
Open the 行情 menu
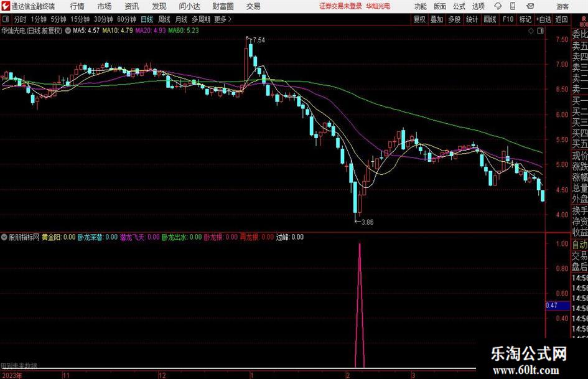[x=77, y=6]
